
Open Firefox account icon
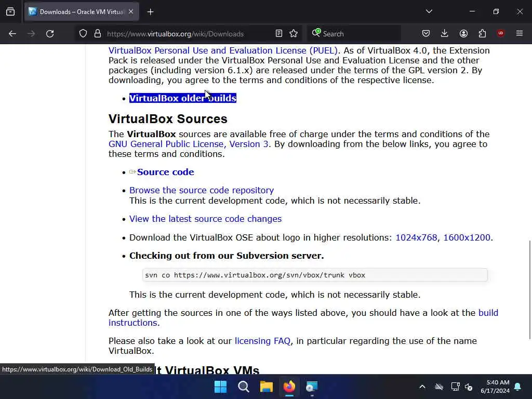pyautogui.click(x=463, y=34)
